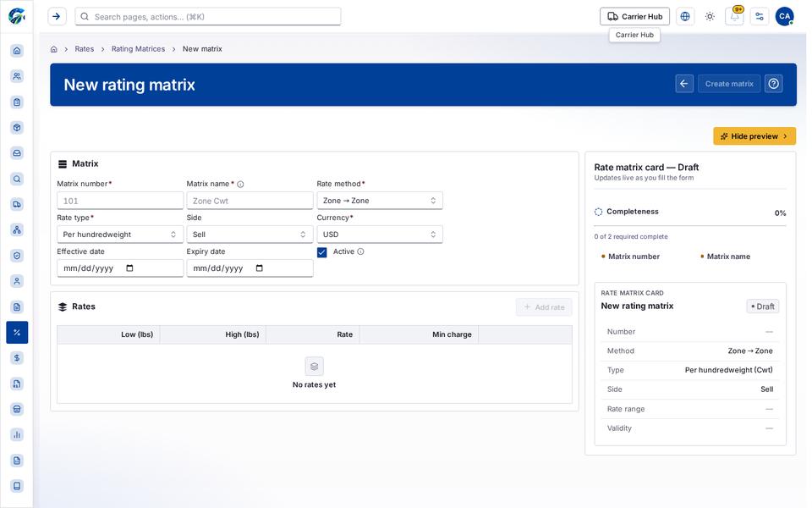Open the Currency dropdown

[380, 235]
